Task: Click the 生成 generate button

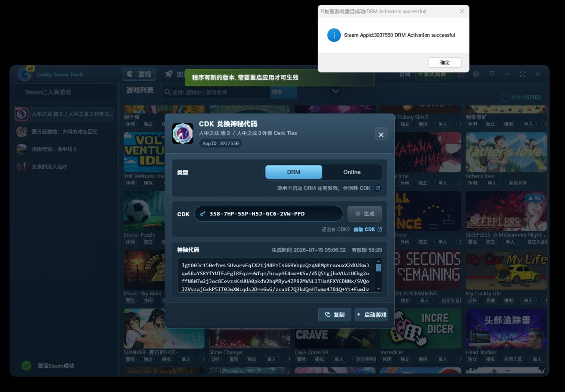Action: pyautogui.click(x=365, y=214)
